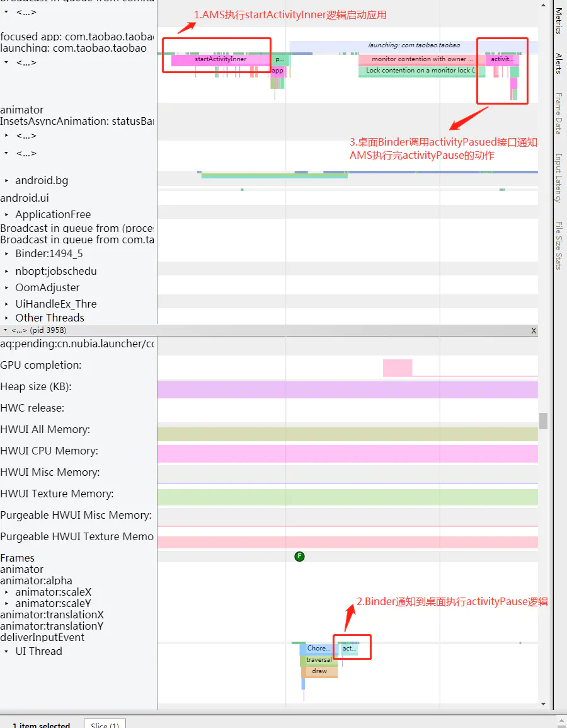The image size is (567, 728).
Task: Collapse the UI Thread row
Action: pyautogui.click(x=6, y=651)
